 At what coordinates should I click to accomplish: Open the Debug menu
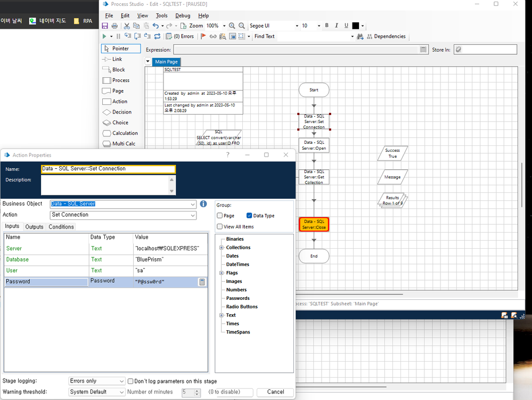tap(183, 15)
